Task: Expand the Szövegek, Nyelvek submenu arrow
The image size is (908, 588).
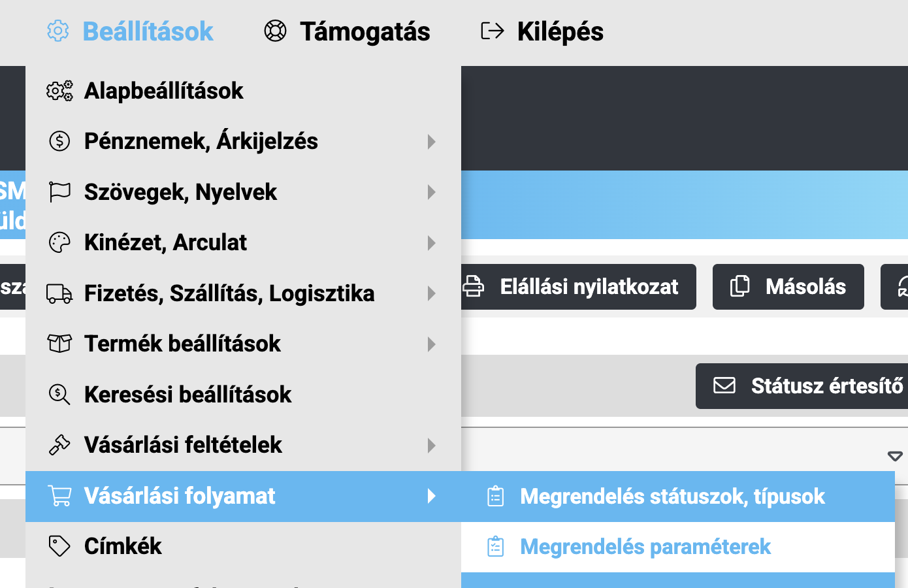Action: coord(431,192)
